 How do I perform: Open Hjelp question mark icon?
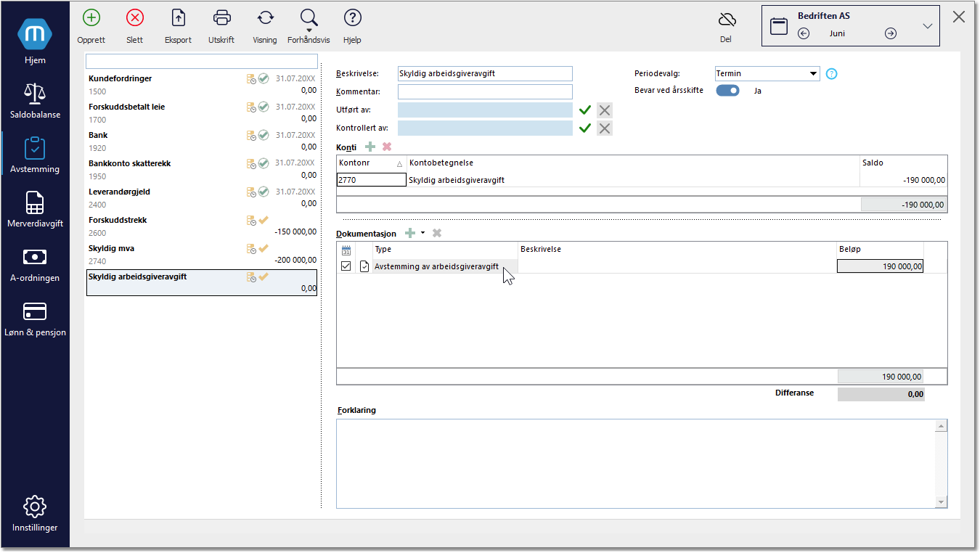point(353,18)
